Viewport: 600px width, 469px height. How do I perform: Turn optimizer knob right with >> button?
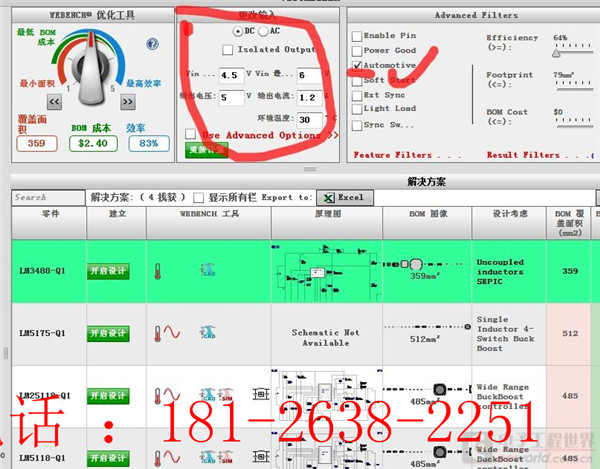point(128,102)
